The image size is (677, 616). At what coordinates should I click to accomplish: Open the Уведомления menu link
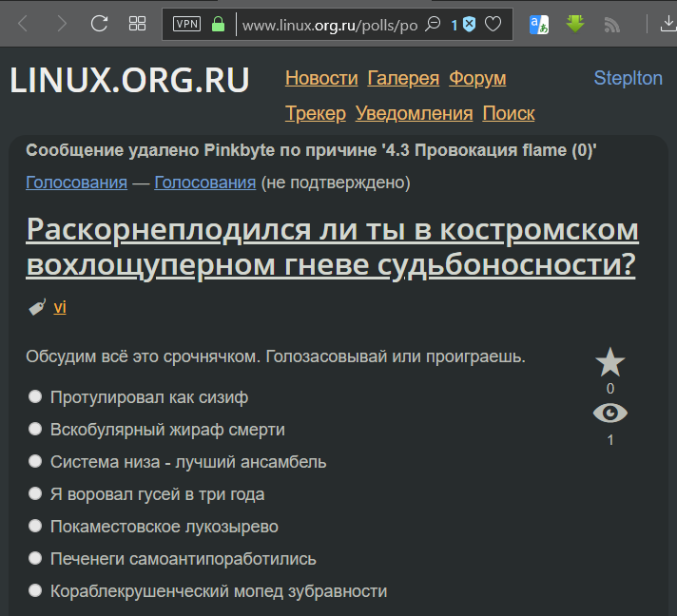click(x=414, y=113)
